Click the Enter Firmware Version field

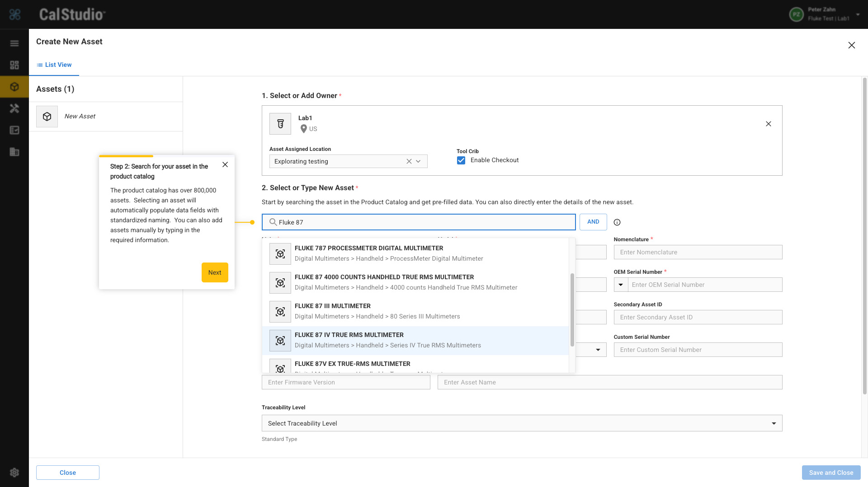pyautogui.click(x=346, y=382)
